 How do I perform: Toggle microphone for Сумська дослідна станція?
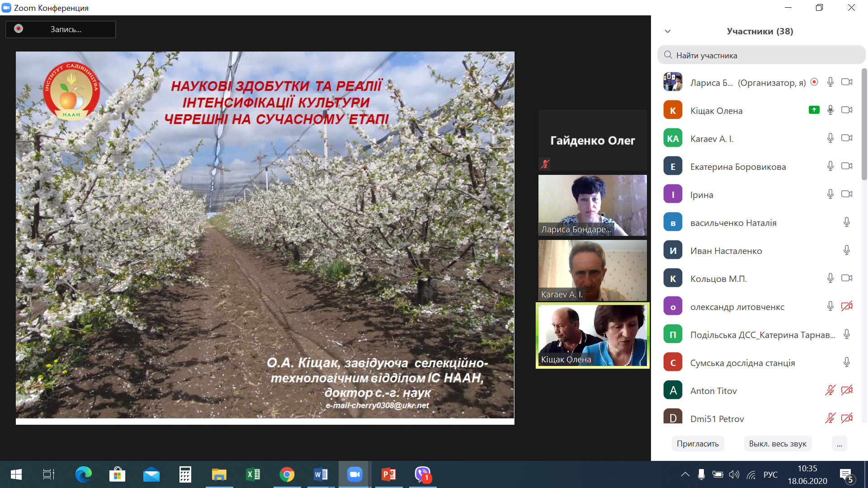click(846, 362)
